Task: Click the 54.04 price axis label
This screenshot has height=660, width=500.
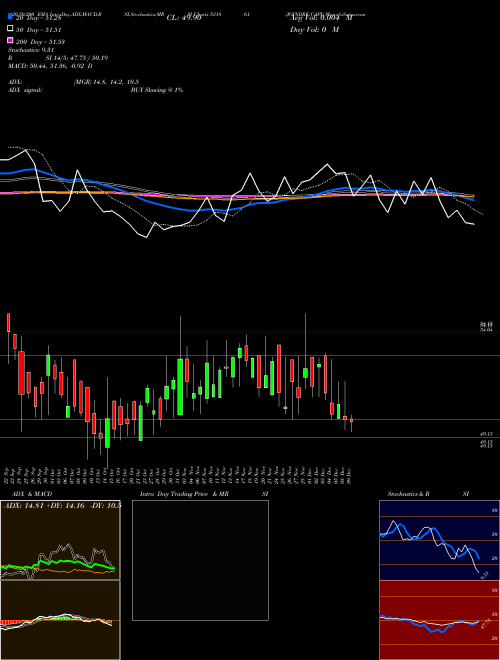Action: [486, 330]
